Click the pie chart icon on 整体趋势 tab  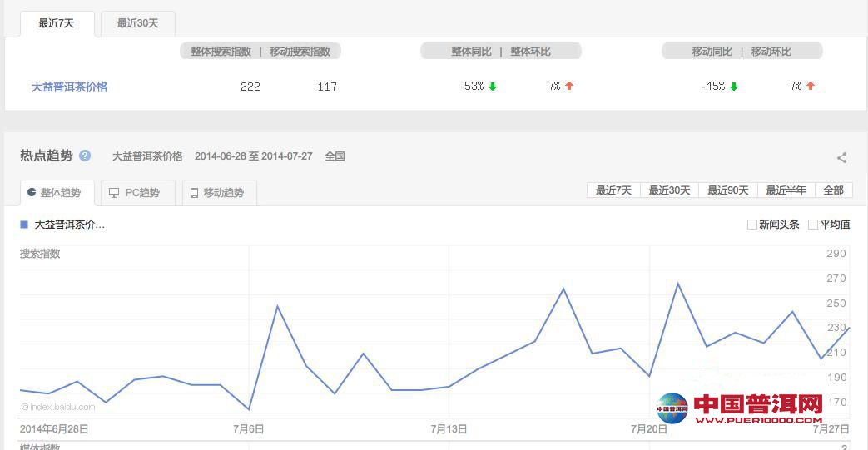pos(32,192)
